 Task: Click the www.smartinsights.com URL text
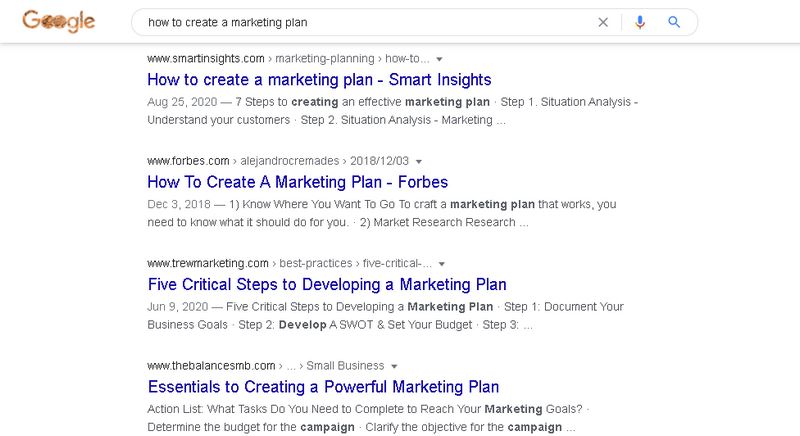205,59
